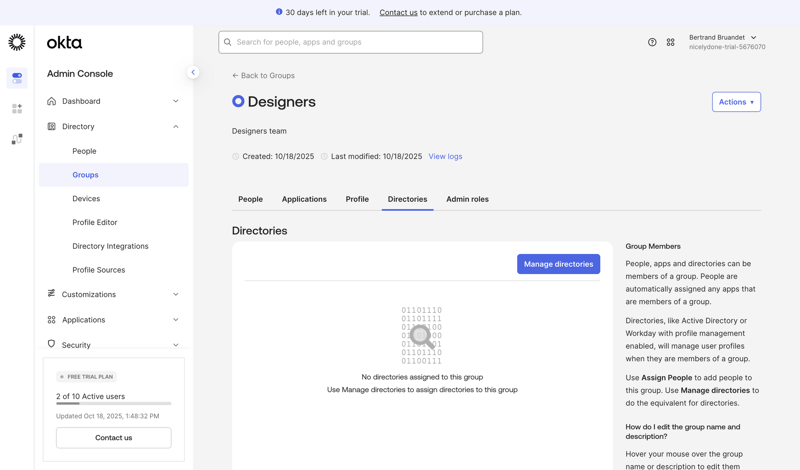Switch to the People tab
Viewport: 800px width, 470px height.
coord(251,199)
